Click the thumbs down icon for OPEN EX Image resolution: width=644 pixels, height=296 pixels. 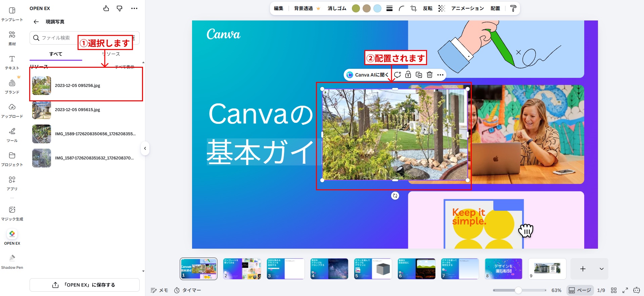click(120, 8)
